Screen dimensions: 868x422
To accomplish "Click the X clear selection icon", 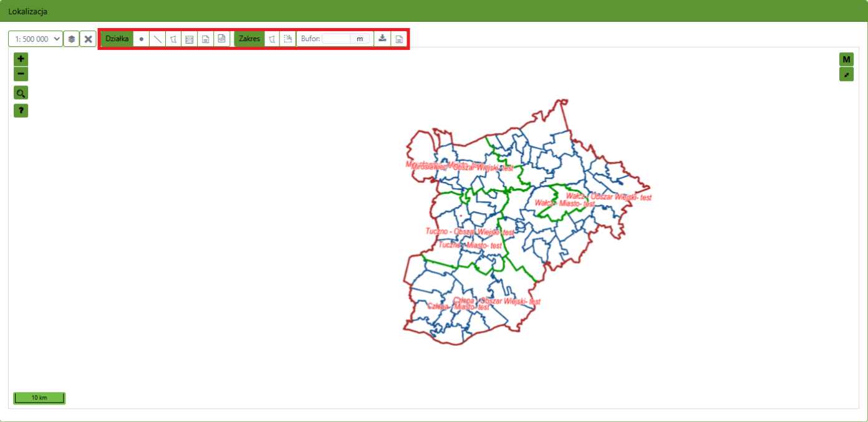I will pos(88,39).
